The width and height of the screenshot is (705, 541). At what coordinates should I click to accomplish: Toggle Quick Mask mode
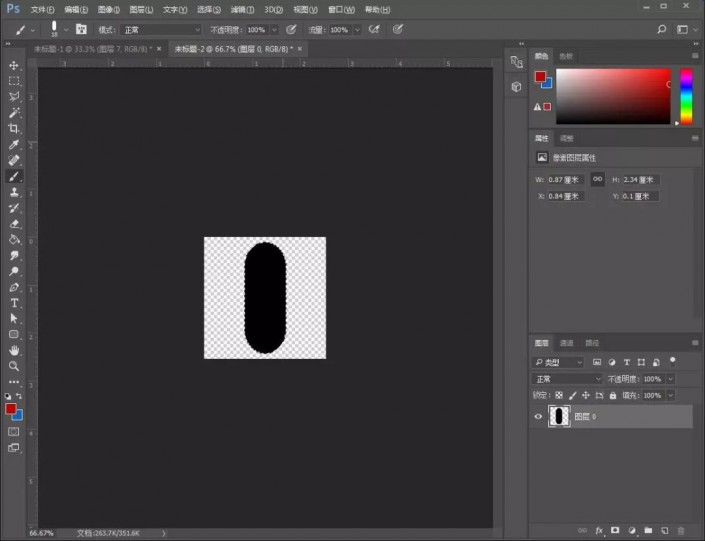point(14,432)
